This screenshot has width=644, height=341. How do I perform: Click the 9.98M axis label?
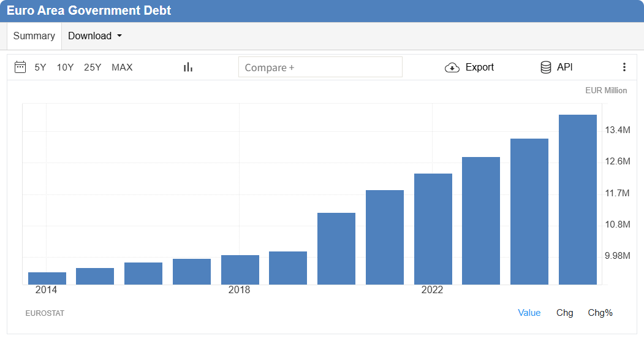tap(617, 256)
